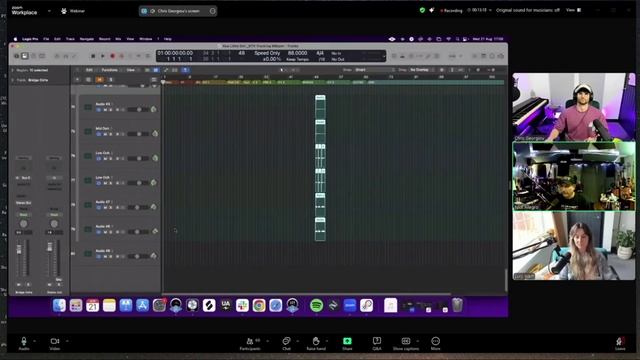Viewport: 640px width, 360px height.
Task: Open the File menu in macOS menu bar
Action: point(46,39)
